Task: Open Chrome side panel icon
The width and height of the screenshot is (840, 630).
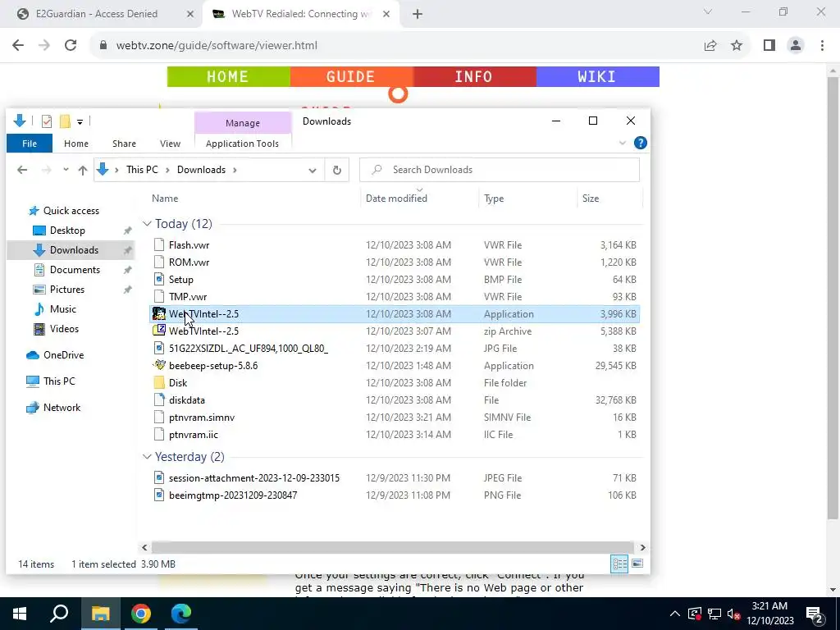Action: click(769, 46)
